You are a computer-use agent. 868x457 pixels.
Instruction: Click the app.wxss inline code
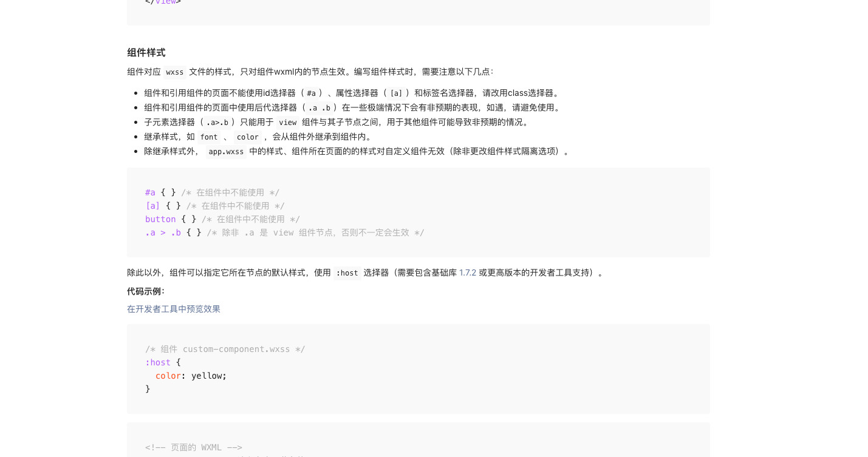[x=226, y=152]
